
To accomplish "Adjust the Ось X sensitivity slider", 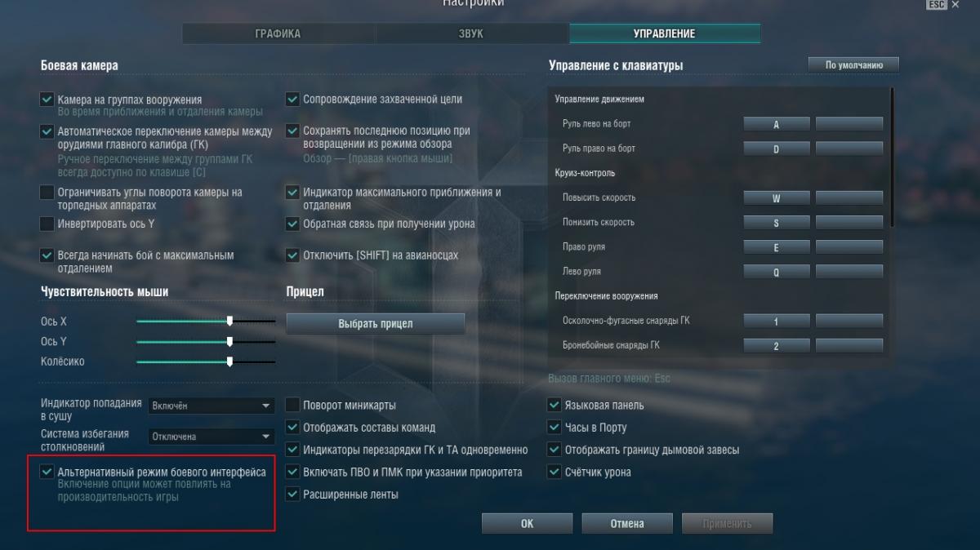I will coord(206,322).
